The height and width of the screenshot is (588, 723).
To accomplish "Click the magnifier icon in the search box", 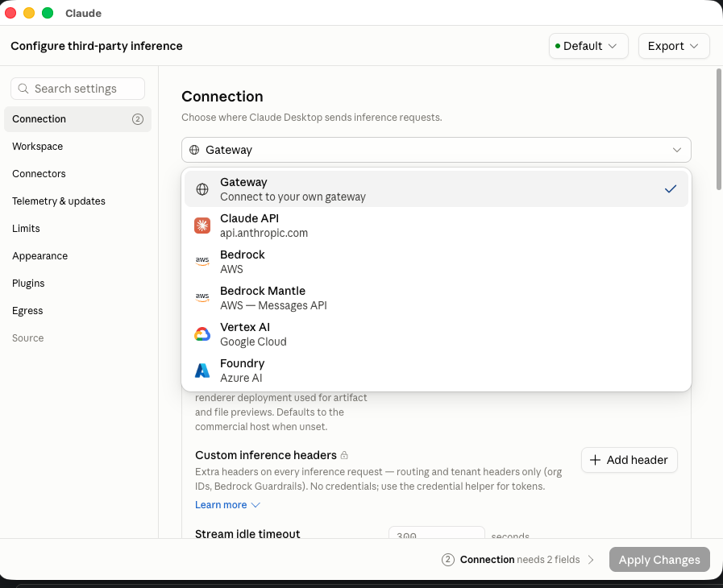I will [23, 89].
